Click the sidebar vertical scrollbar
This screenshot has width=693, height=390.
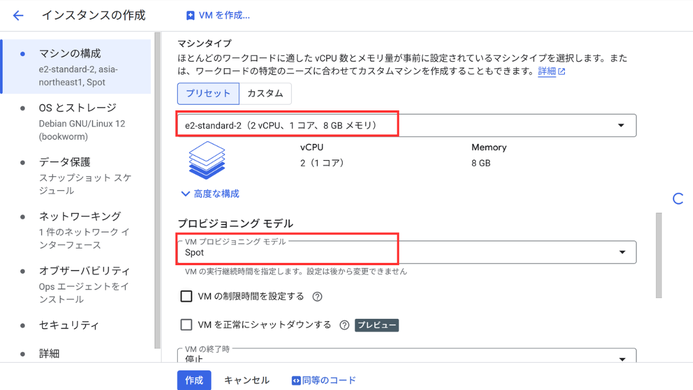click(x=157, y=190)
